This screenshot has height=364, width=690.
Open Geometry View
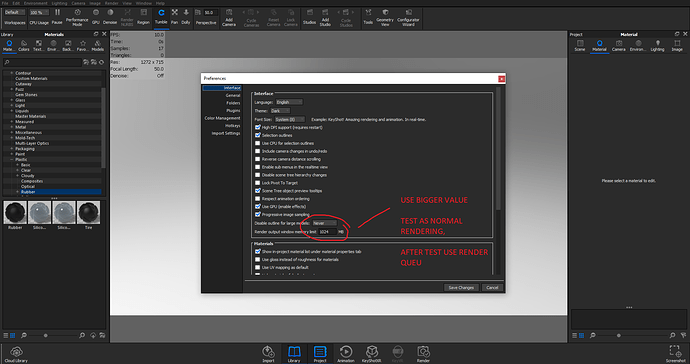[385, 17]
